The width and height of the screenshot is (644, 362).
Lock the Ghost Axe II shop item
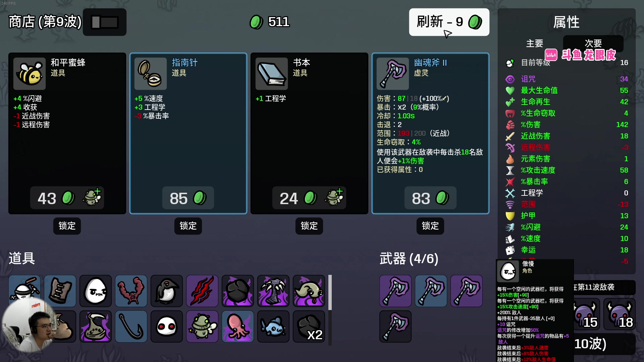(430, 226)
